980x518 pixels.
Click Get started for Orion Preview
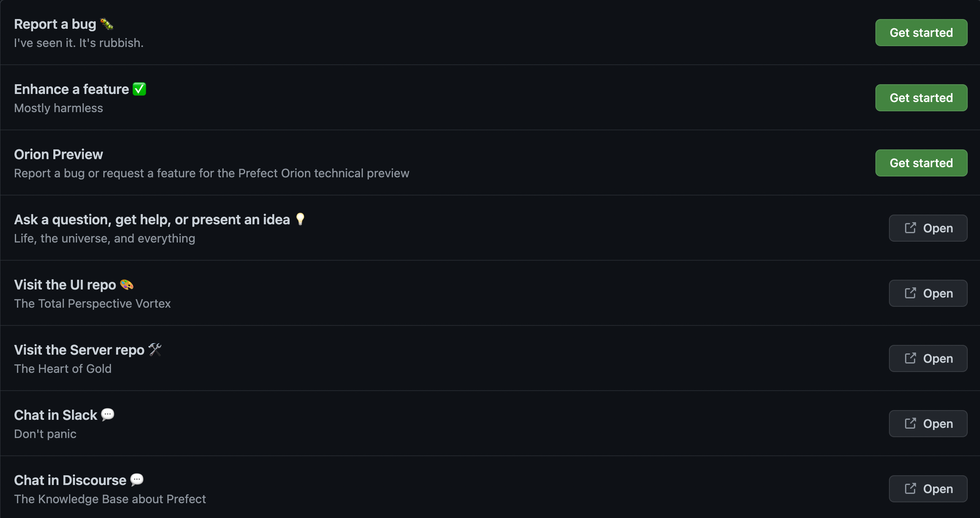(x=921, y=163)
